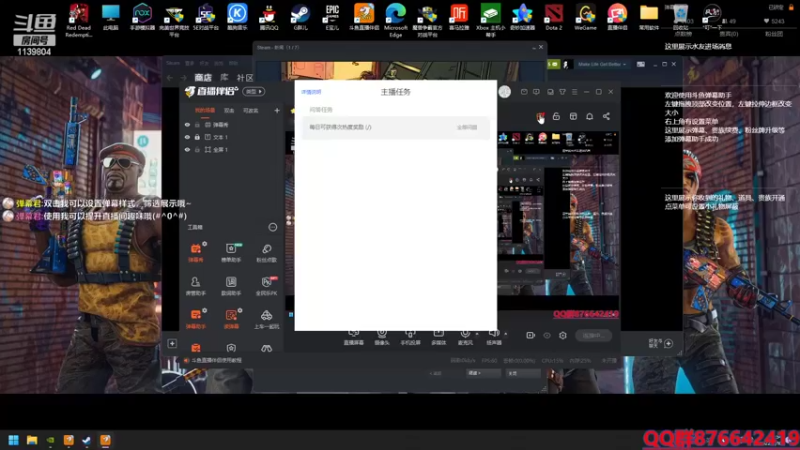This screenshot has height=450, width=800.
Task: Open the microphone options arrow
Action: pyautogui.click(x=477, y=334)
